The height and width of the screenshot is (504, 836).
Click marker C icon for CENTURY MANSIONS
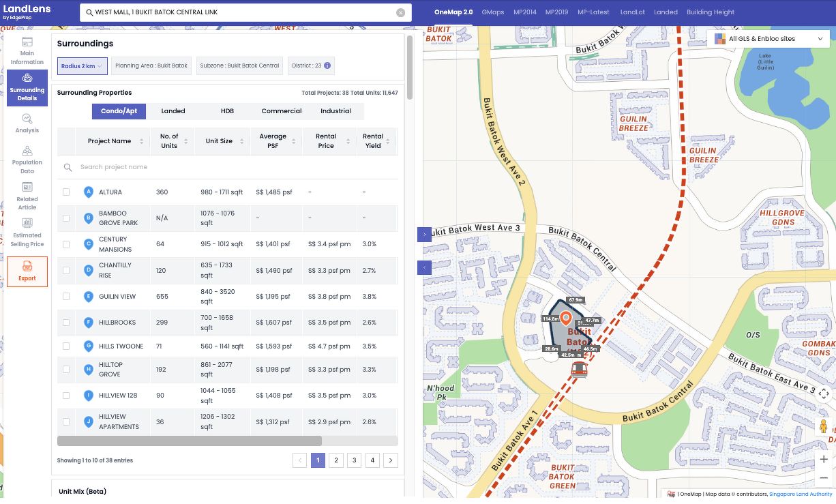[x=88, y=244]
